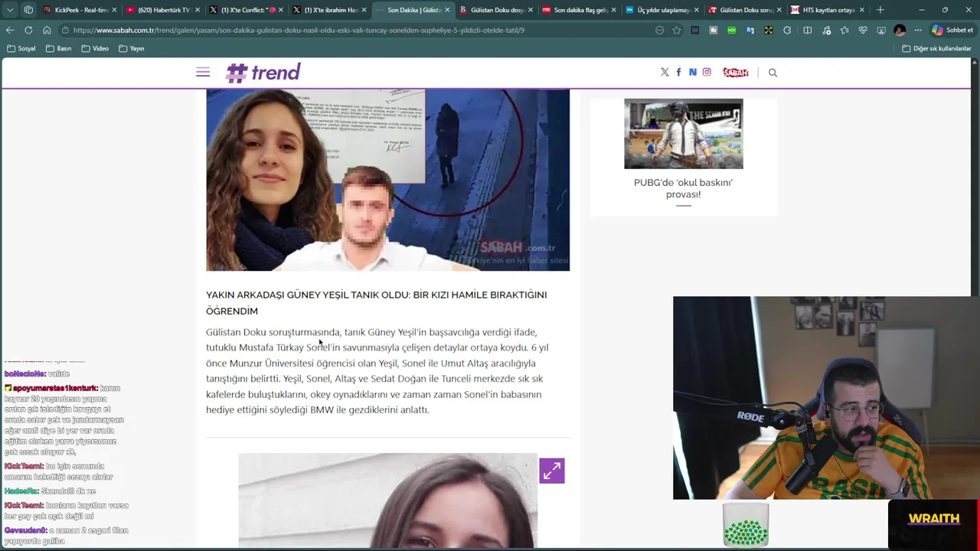Open the browser settings three-dots menu
Viewport: 980px width, 551px height.
click(918, 30)
